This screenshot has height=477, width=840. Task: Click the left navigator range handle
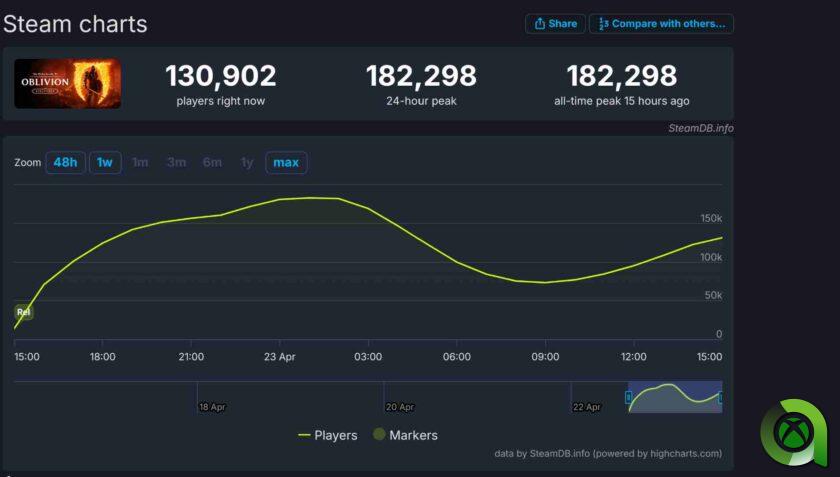[x=628, y=397]
